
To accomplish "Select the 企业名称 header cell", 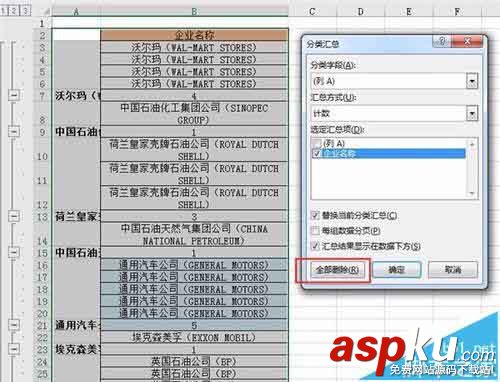I will click(194, 35).
